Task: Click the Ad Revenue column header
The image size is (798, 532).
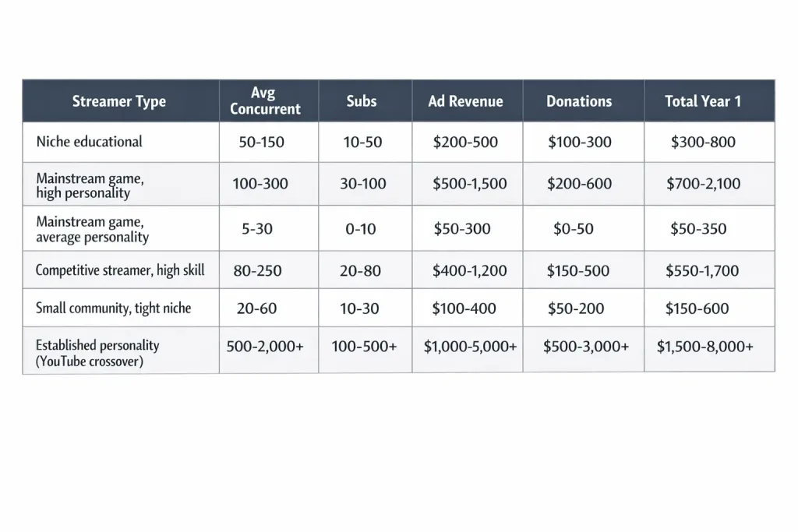Action: click(466, 101)
